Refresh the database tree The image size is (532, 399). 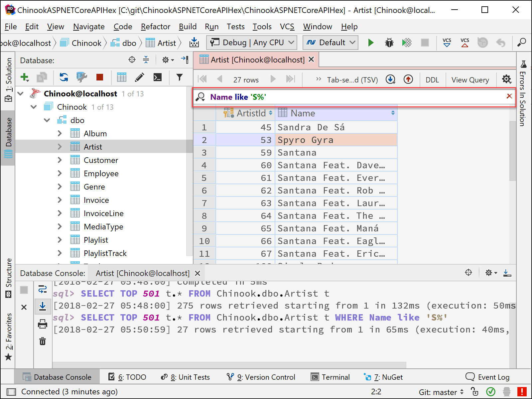click(x=64, y=77)
